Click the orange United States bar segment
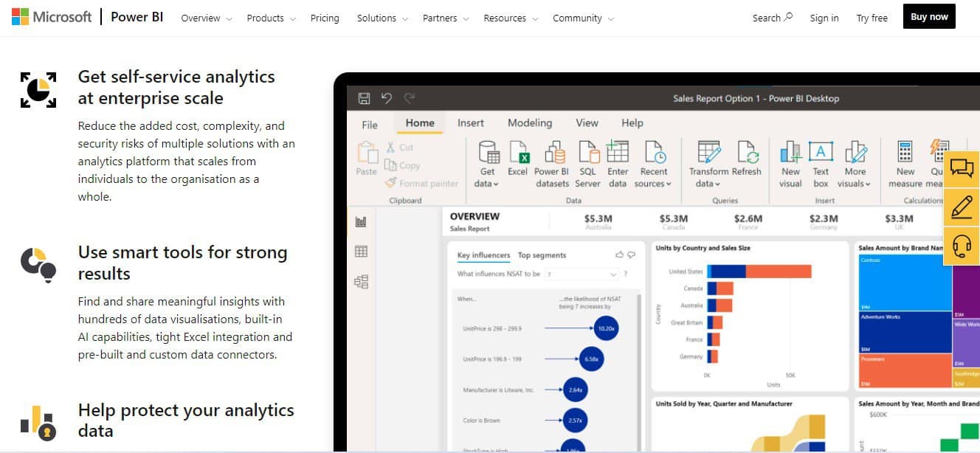The height and width of the screenshot is (453, 980). click(x=779, y=272)
